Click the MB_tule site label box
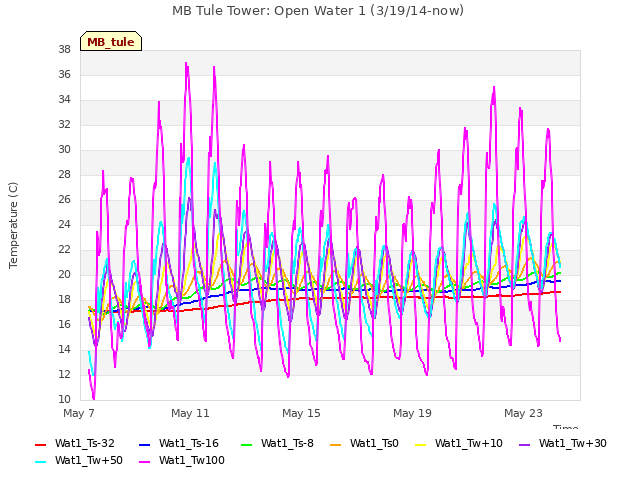Screen dimensions: 640x480 click(x=111, y=41)
